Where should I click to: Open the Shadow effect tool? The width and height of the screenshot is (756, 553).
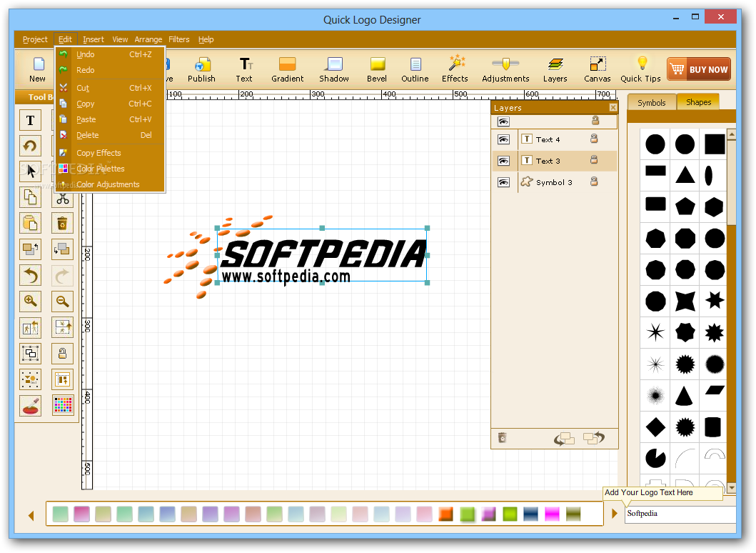(x=334, y=69)
